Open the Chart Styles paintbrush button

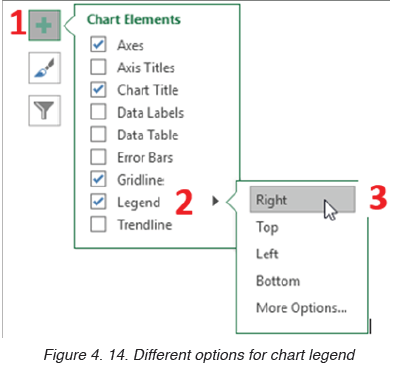click(x=44, y=68)
